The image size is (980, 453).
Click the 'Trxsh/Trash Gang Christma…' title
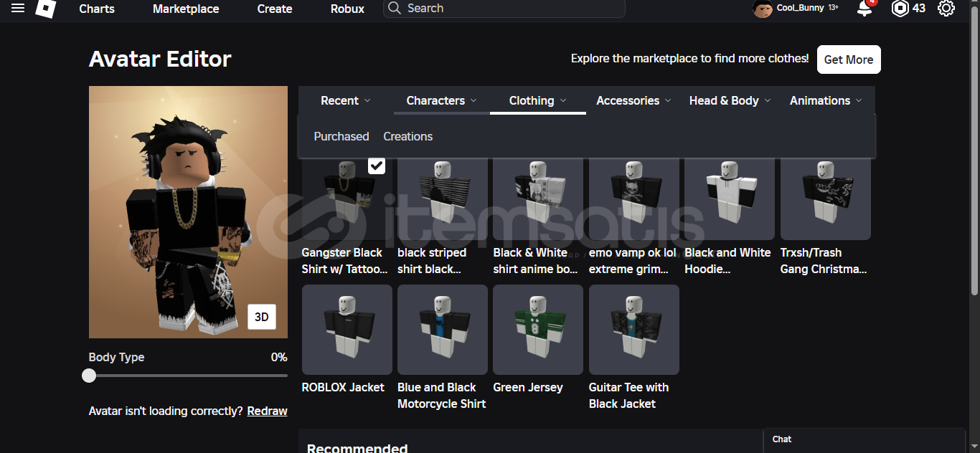click(x=824, y=261)
